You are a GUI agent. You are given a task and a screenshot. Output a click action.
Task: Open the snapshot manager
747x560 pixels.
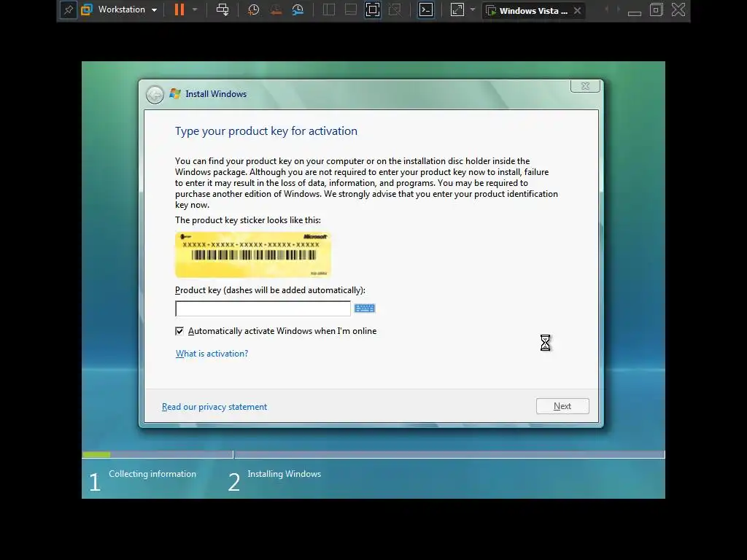click(298, 10)
